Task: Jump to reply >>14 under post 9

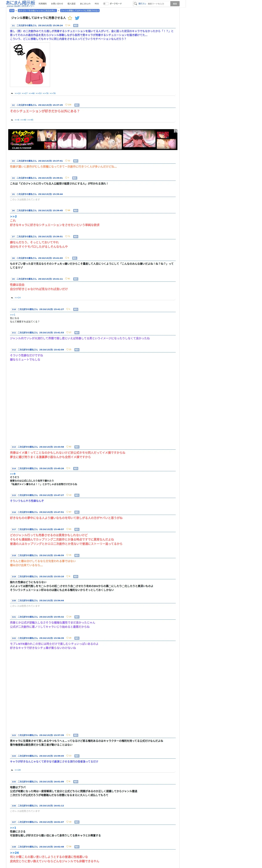Action: click(x=17, y=298)
